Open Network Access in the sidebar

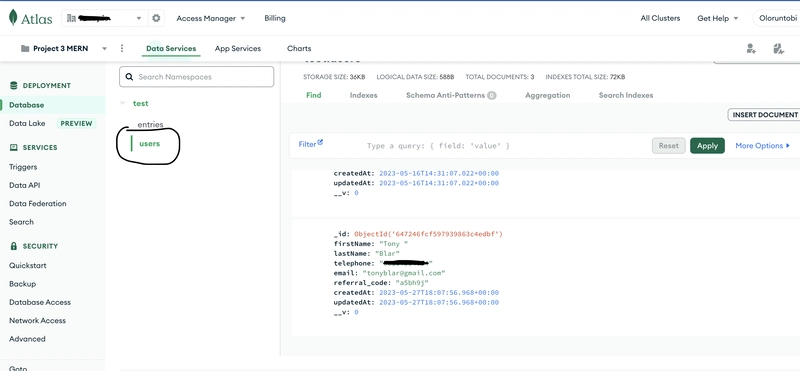coord(37,320)
